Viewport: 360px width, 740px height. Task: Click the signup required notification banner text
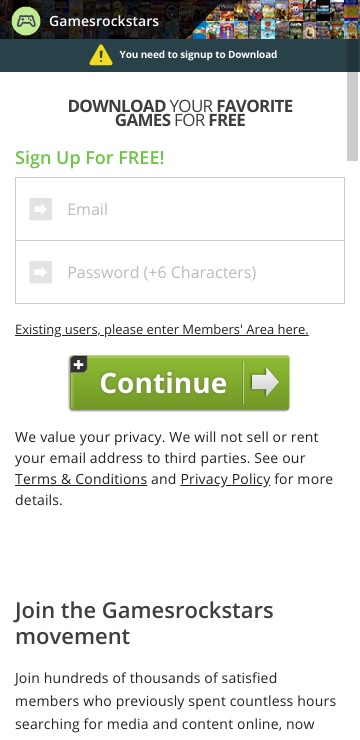coord(198,55)
